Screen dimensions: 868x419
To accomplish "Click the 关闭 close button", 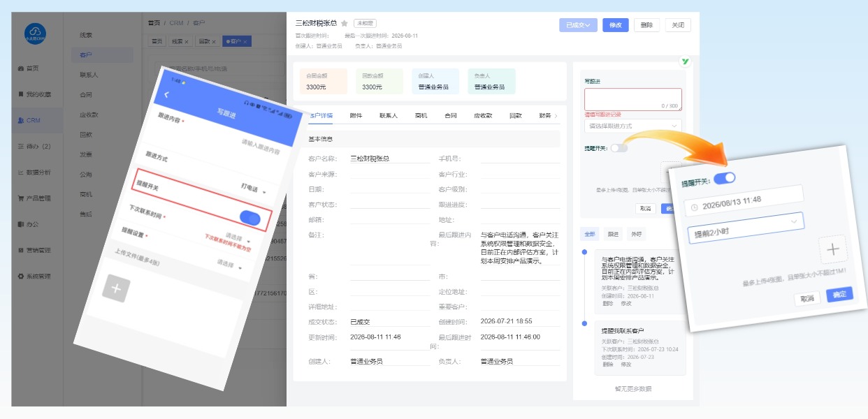I will [x=678, y=25].
